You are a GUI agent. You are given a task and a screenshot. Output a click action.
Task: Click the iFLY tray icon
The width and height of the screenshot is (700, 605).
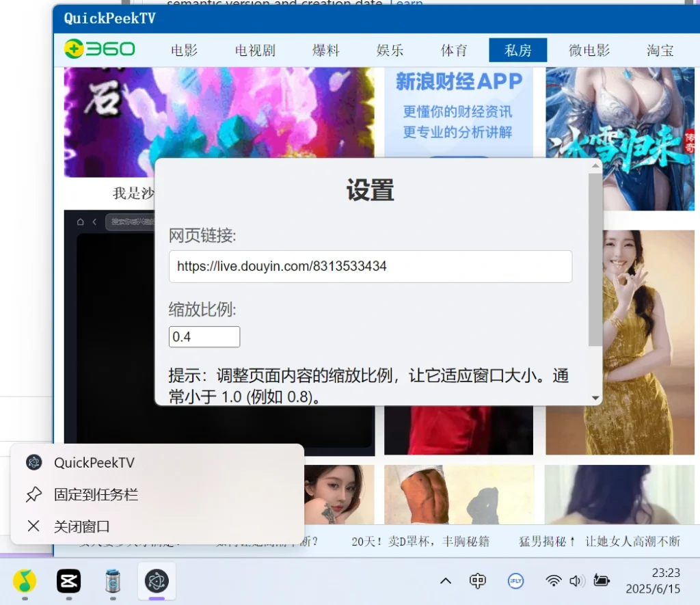[515, 581]
